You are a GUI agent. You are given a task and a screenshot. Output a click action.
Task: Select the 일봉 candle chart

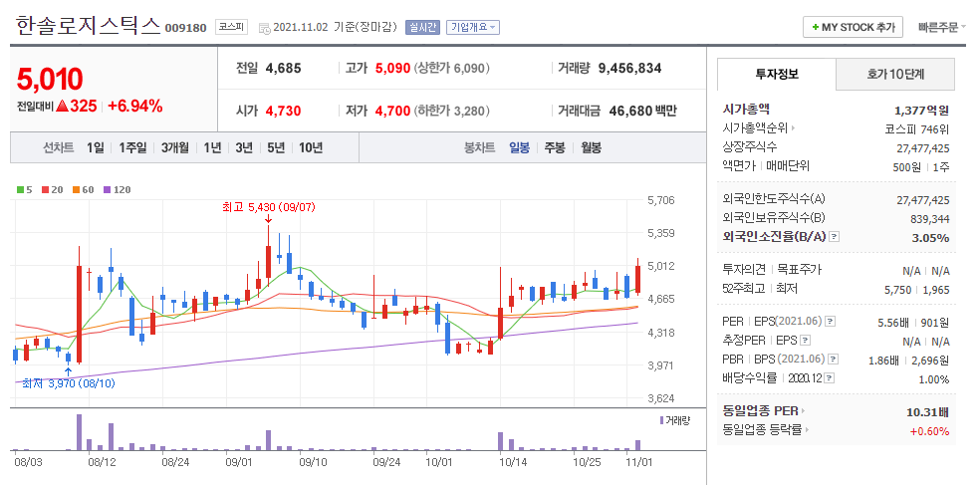[x=519, y=148]
